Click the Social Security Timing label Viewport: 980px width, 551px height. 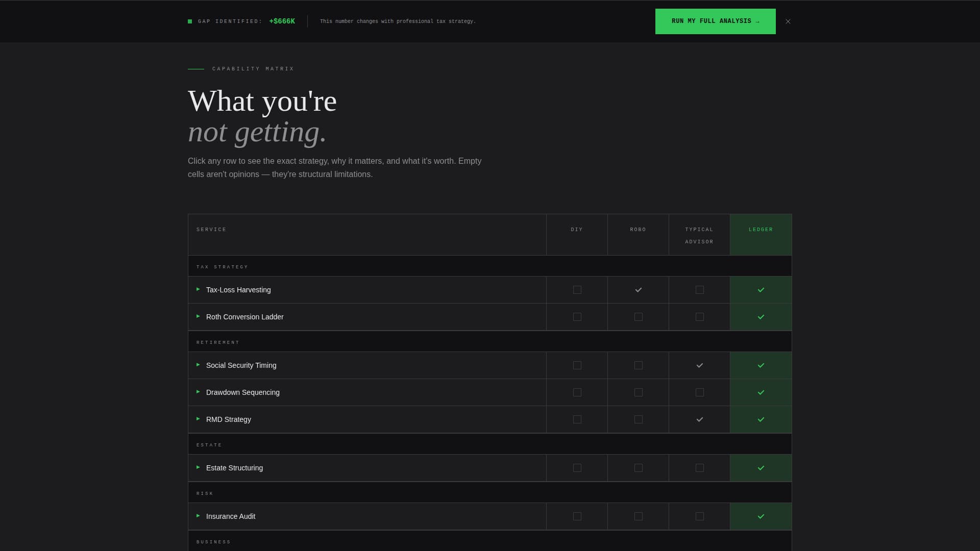tap(241, 365)
